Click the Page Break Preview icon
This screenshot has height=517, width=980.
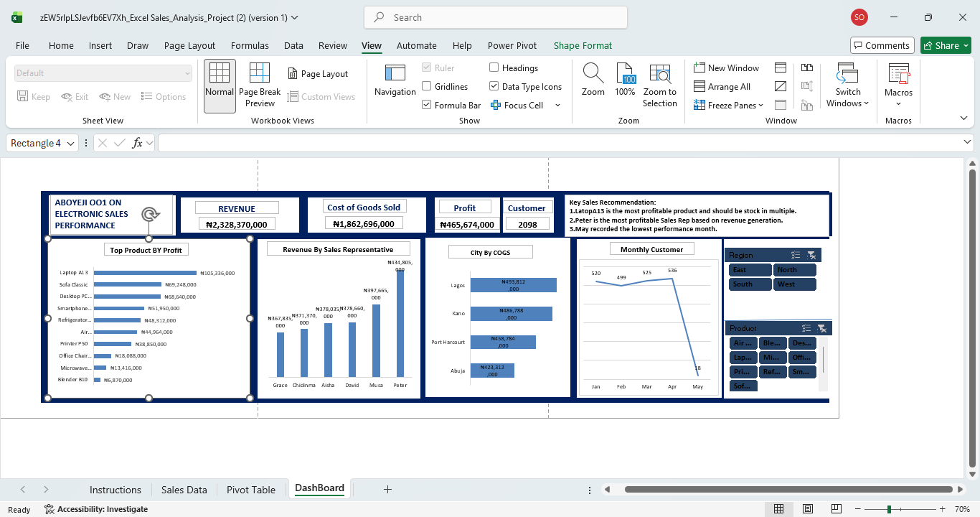click(x=259, y=74)
